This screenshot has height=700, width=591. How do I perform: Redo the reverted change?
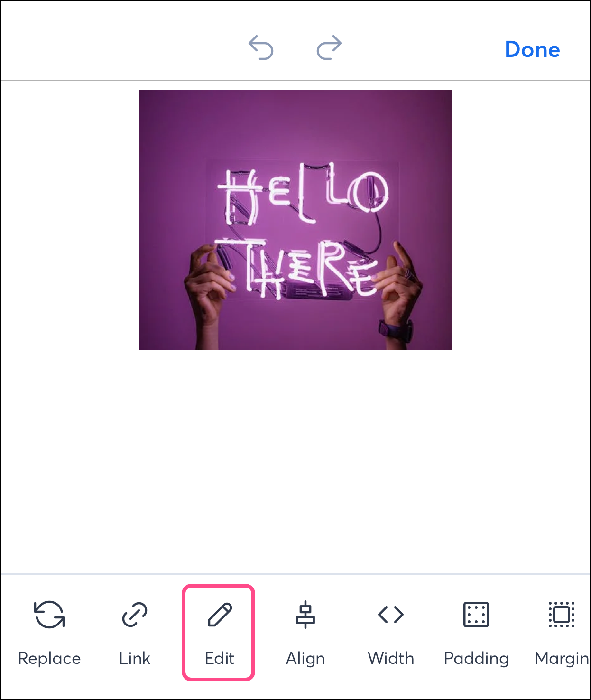pos(329,47)
